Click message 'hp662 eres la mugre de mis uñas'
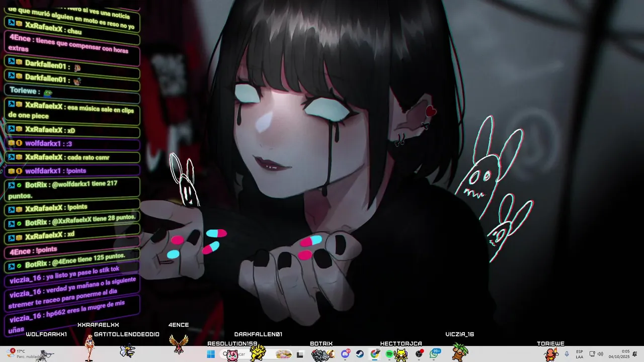Viewport: 644px width, 362px height. coord(72,317)
